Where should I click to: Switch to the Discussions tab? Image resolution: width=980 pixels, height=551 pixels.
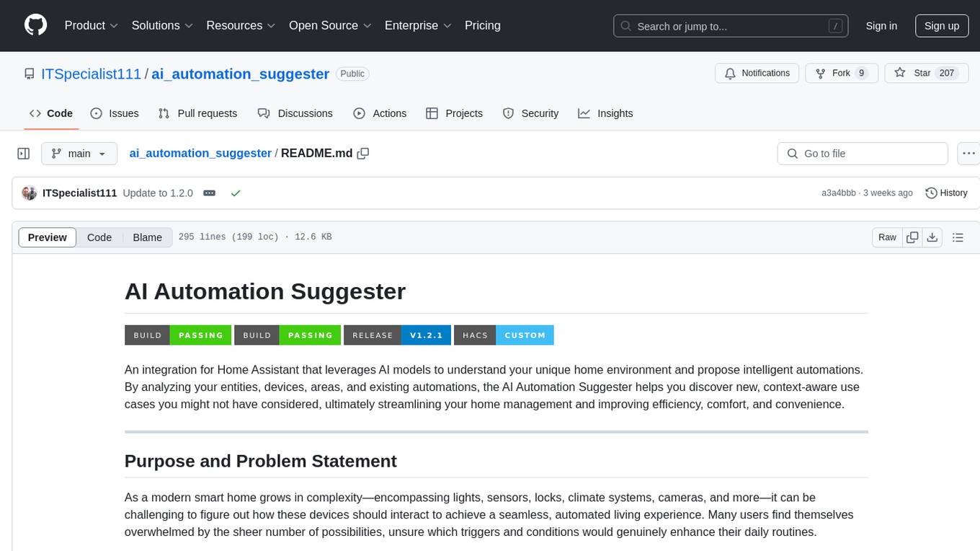coord(295,113)
